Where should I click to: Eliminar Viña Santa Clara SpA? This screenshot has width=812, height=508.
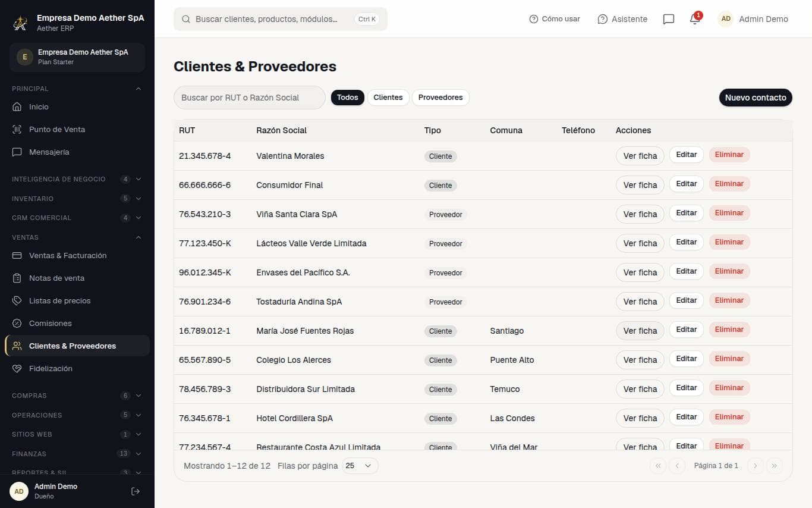729,213
